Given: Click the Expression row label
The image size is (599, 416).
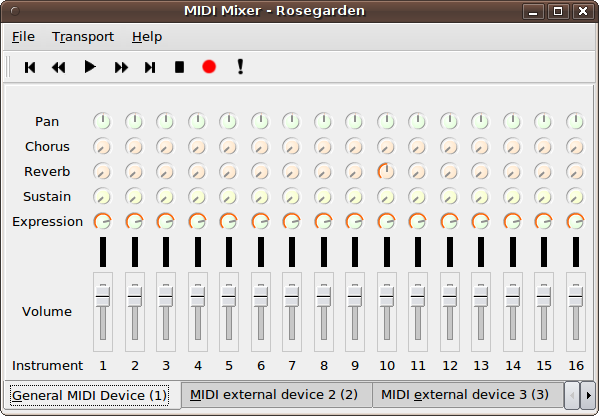Looking at the screenshot, I should (47, 222).
